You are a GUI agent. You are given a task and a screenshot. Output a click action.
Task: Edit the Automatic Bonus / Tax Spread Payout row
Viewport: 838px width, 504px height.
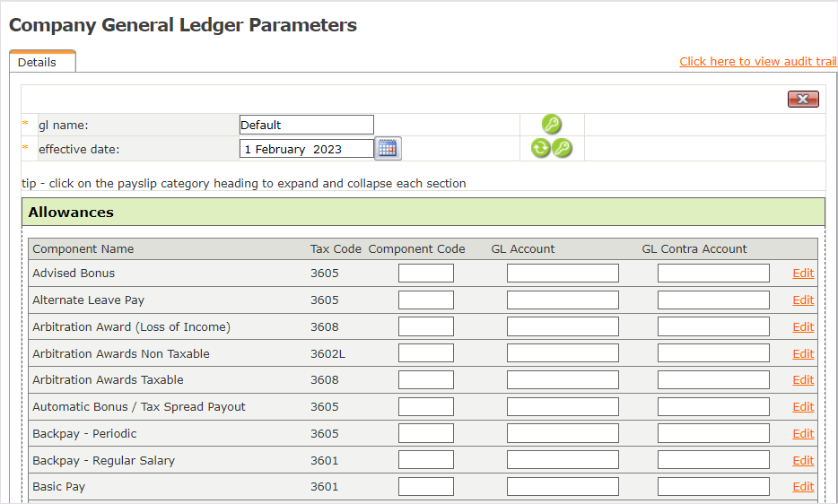pyautogui.click(x=803, y=407)
